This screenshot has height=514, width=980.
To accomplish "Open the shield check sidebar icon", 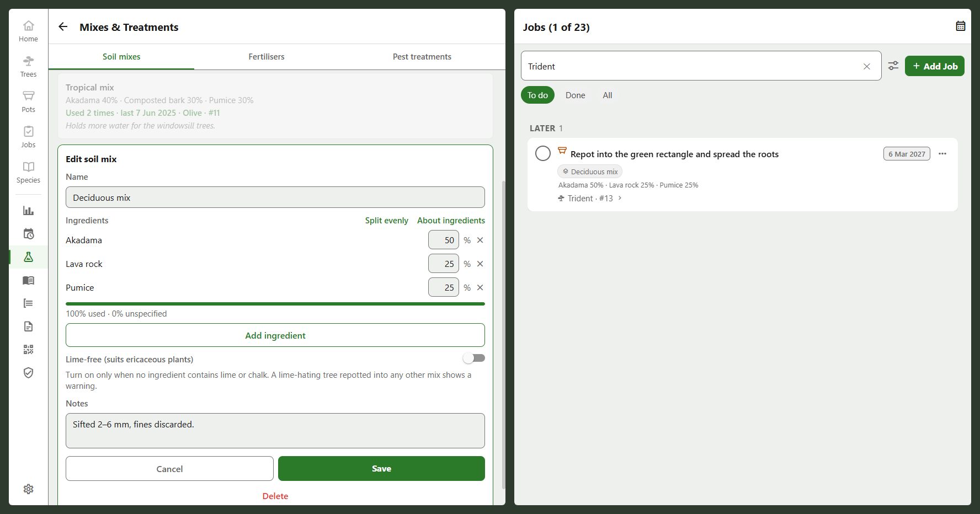I will pyautogui.click(x=28, y=373).
